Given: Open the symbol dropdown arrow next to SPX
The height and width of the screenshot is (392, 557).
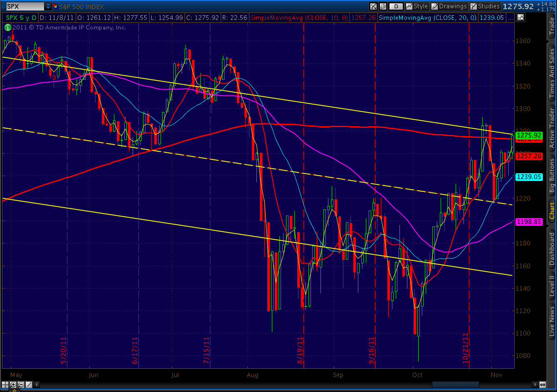Looking at the screenshot, I should [x=49, y=6].
